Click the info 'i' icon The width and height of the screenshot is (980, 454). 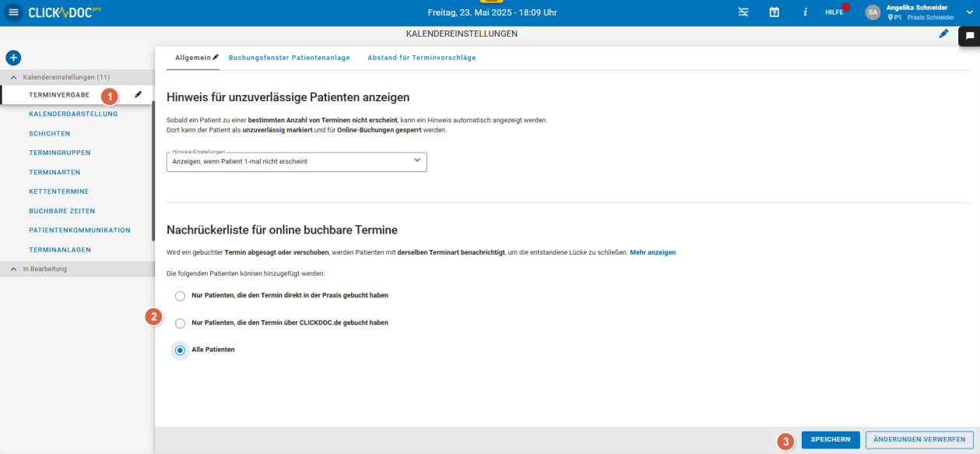click(805, 12)
